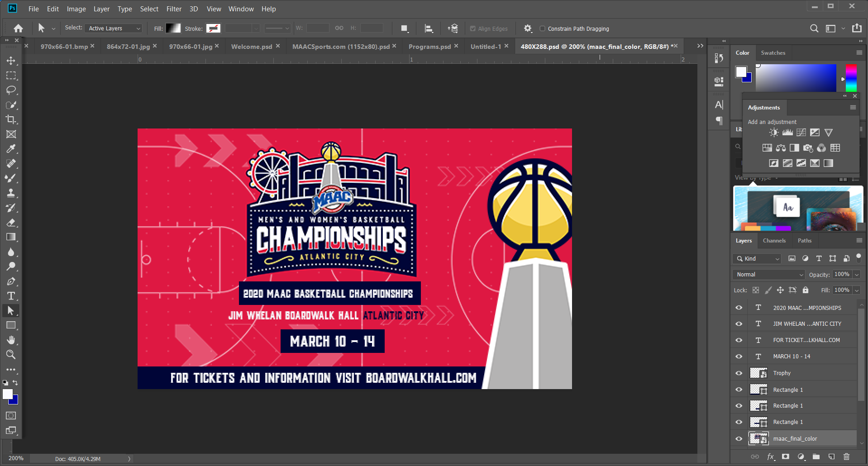Enable Constrain Path Dragging checkbox
This screenshot has height=466, width=868.
point(542,29)
